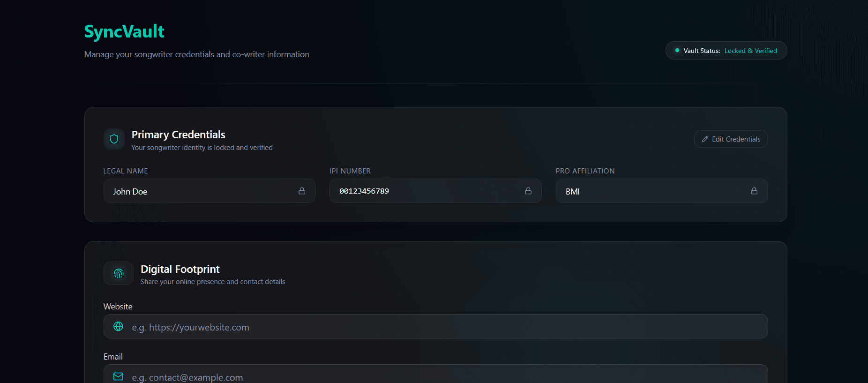
Task: Select the IPI Number field 00123456789
Action: tap(435, 191)
